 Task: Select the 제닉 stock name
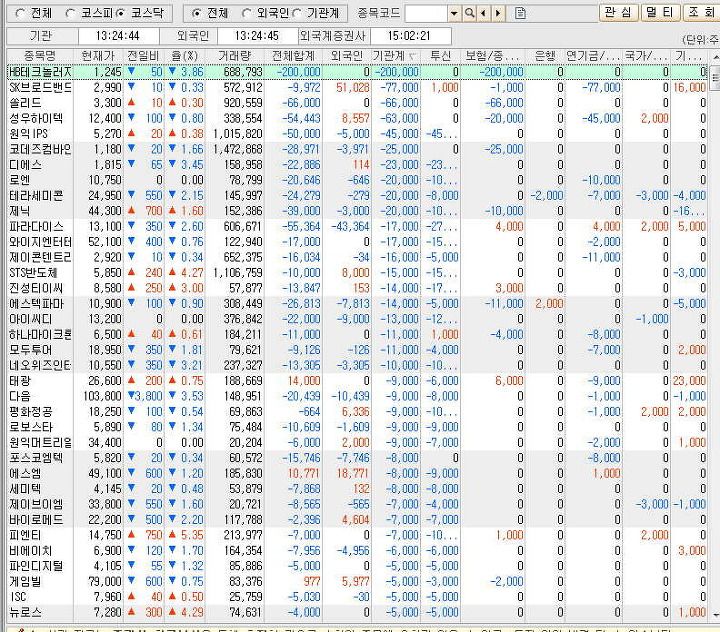19,211
